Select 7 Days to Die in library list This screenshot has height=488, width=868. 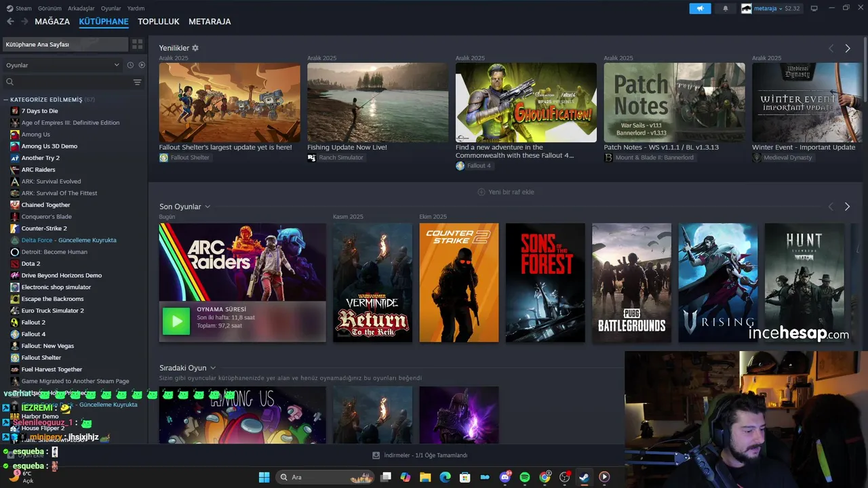pos(39,111)
